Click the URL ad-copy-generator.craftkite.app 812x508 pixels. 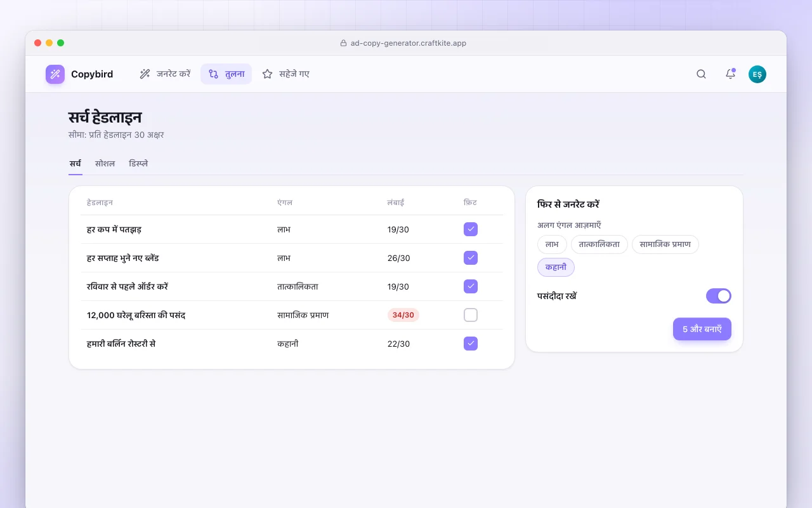pyautogui.click(x=409, y=43)
